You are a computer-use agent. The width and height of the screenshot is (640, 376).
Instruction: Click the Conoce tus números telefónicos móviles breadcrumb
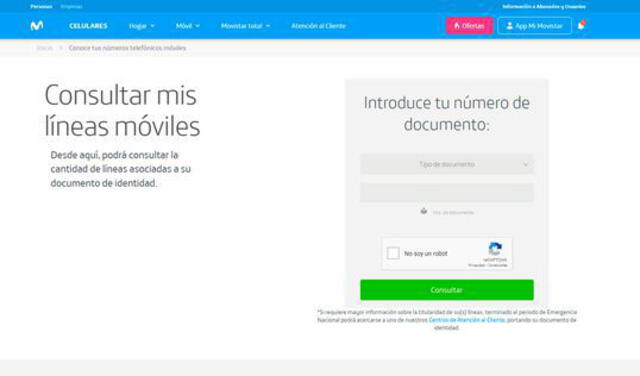tap(127, 48)
